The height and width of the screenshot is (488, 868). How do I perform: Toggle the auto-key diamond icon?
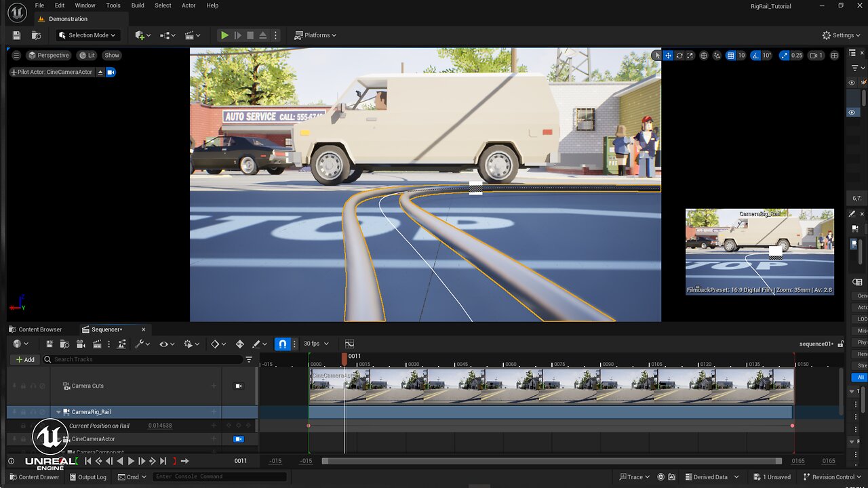239,344
